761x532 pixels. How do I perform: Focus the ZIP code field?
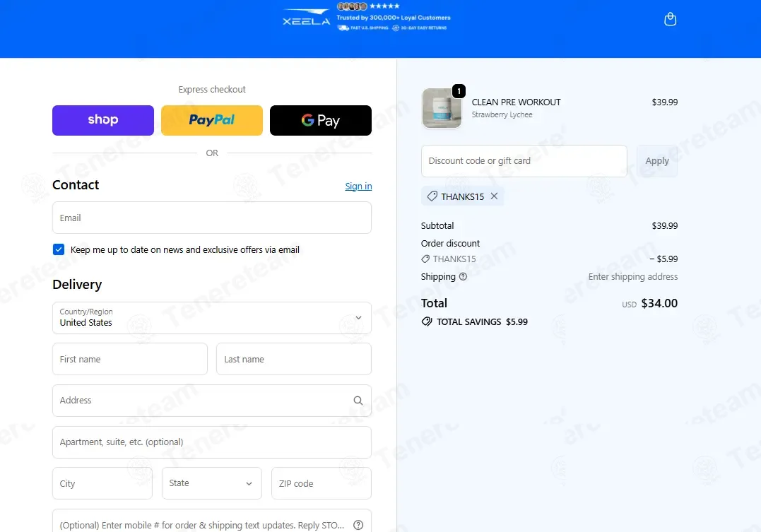pyautogui.click(x=321, y=483)
